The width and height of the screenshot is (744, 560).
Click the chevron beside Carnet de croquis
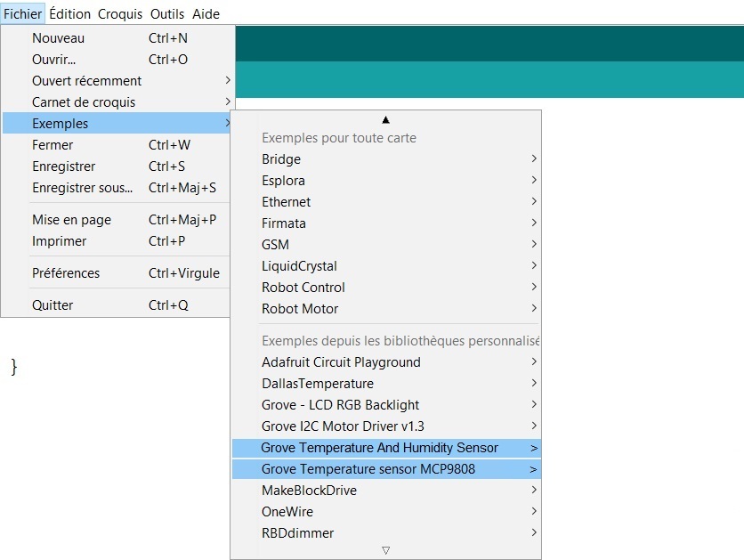(228, 101)
